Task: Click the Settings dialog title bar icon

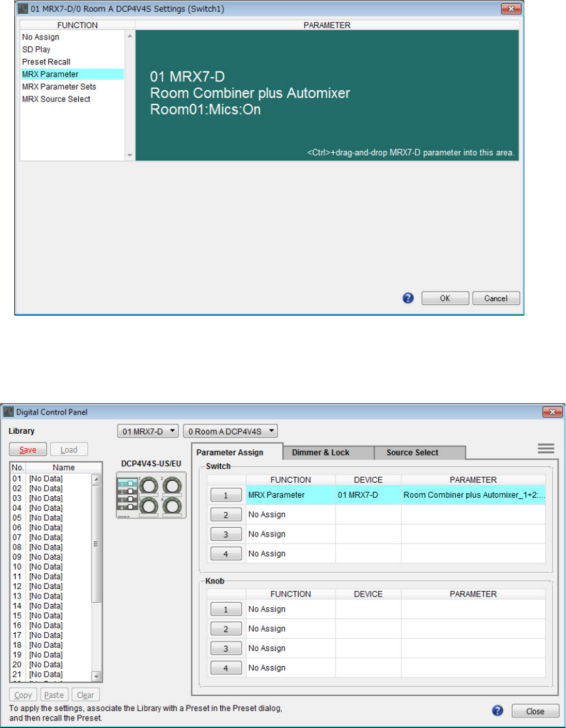Action: click(x=23, y=9)
